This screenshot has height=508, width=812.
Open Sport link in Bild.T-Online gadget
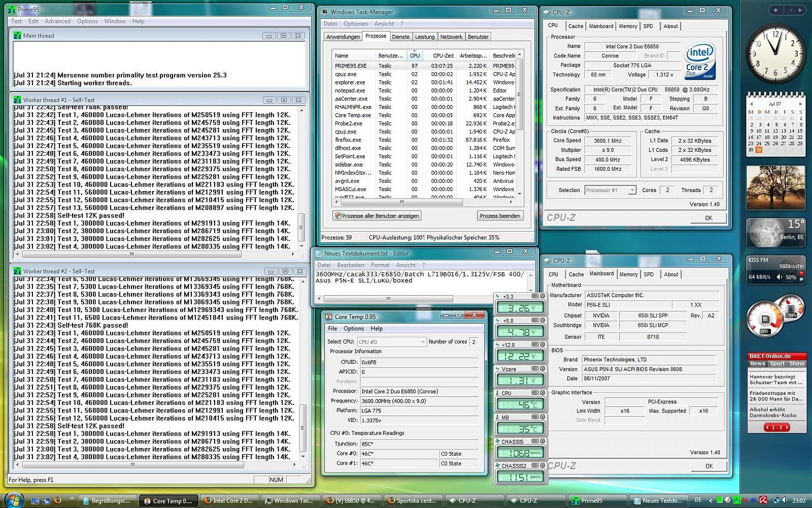click(777, 364)
